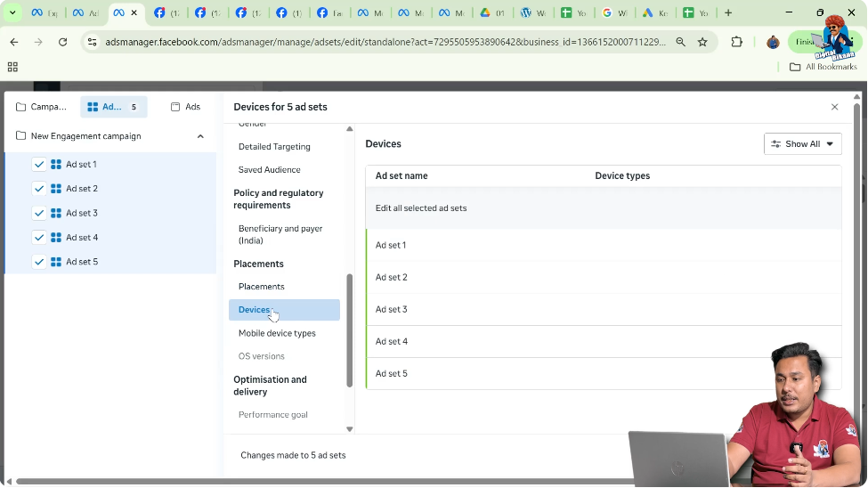
Task: Open site information icon in address bar
Action: (x=92, y=42)
